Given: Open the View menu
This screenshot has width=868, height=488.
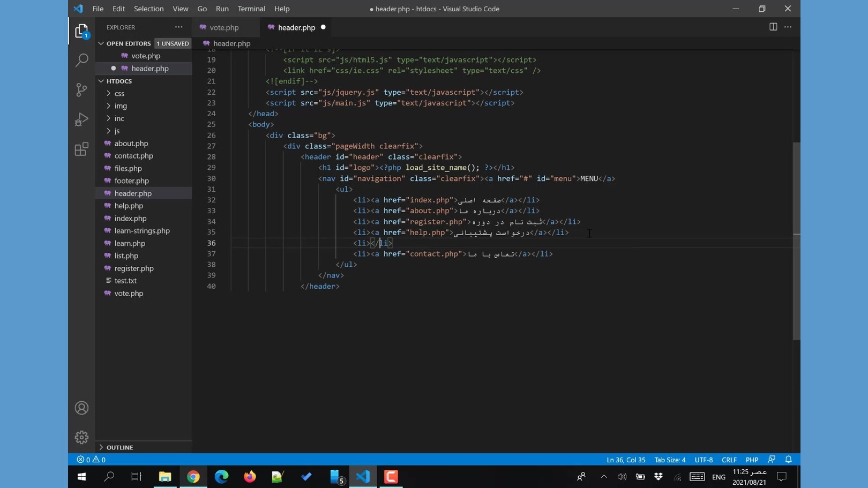Looking at the screenshot, I should pos(181,9).
